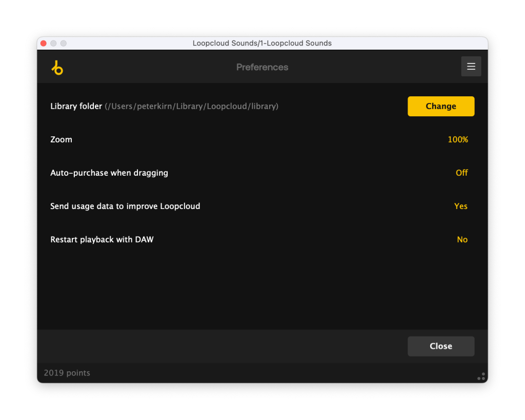The height and width of the screenshot is (420, 525).
Task: Select the Auto-purchase when dragging label
Action: pos(109,173)
